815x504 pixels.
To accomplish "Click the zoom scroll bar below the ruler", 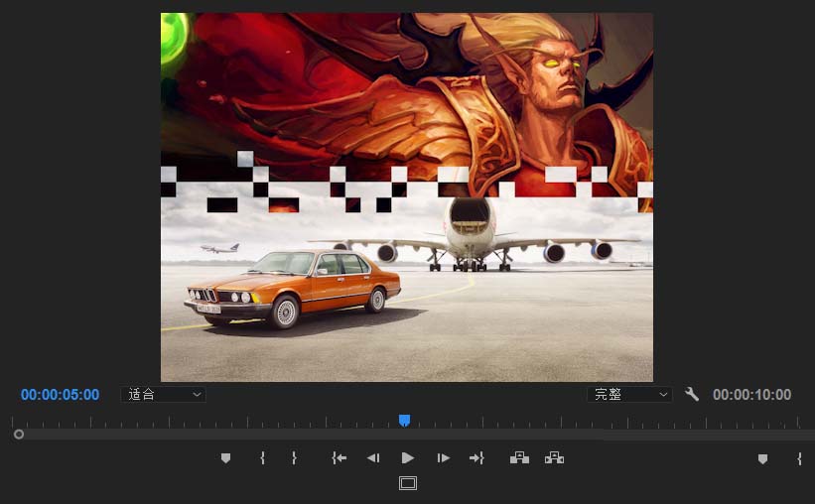I will click(x=414, y=435).
